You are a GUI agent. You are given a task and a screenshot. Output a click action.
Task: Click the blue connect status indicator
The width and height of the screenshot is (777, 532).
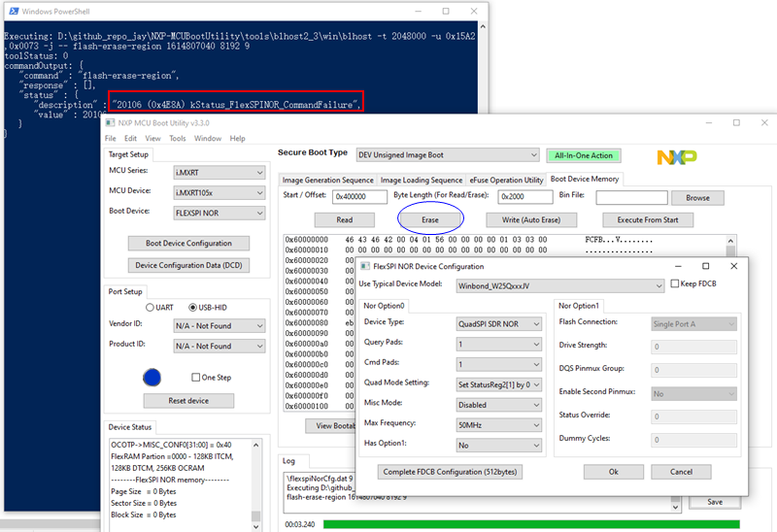152,378
